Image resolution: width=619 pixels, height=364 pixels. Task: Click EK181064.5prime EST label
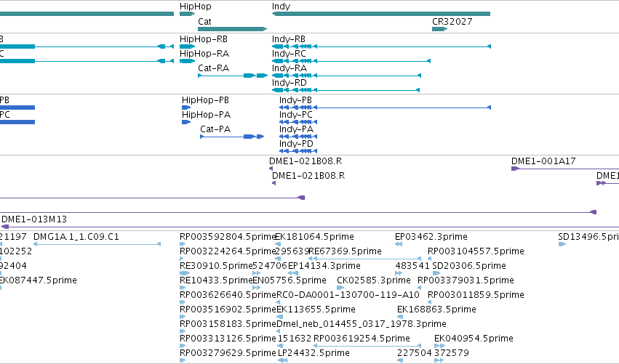314,237
